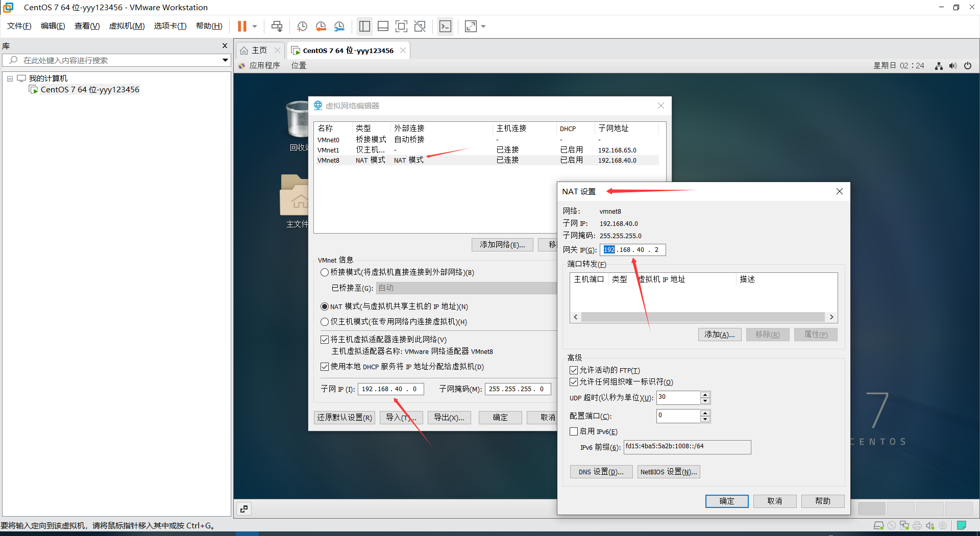980x536 pixels.
Task: Open the 选项卡(T) menu
Action: 170,26
